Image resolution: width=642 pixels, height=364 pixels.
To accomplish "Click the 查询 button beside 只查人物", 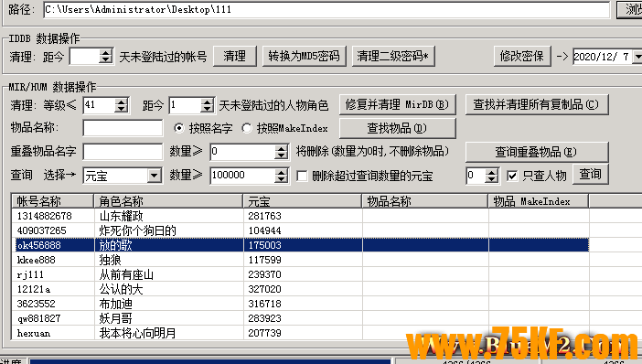I will point(590,175).
